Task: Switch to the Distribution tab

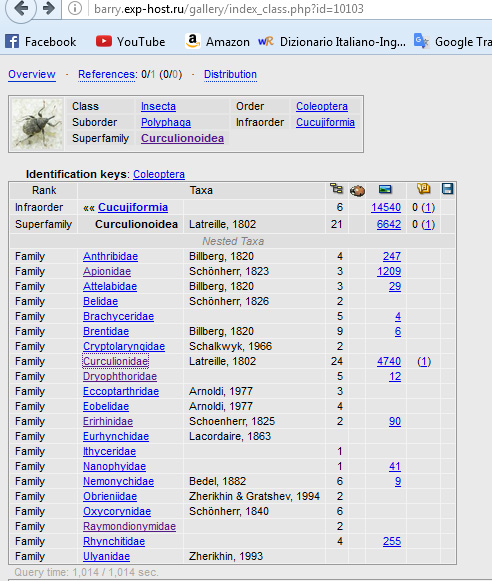Action: [x=230, y=74]
